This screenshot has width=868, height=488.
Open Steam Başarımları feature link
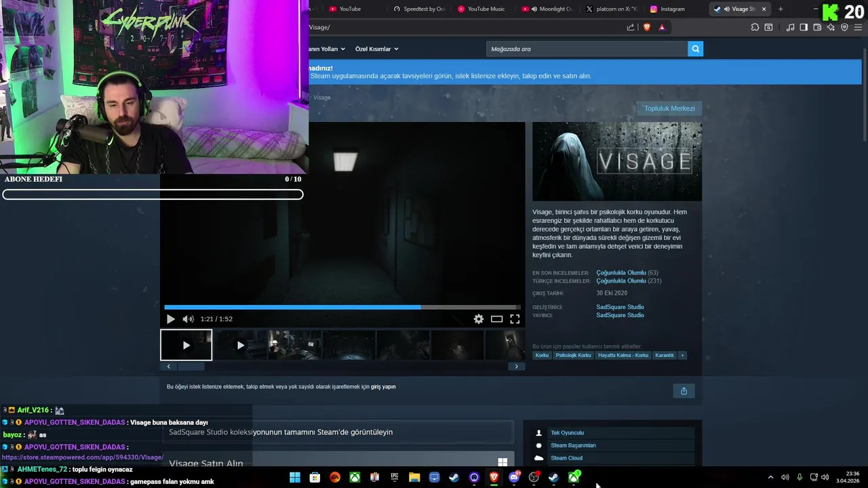coord(573,445)
